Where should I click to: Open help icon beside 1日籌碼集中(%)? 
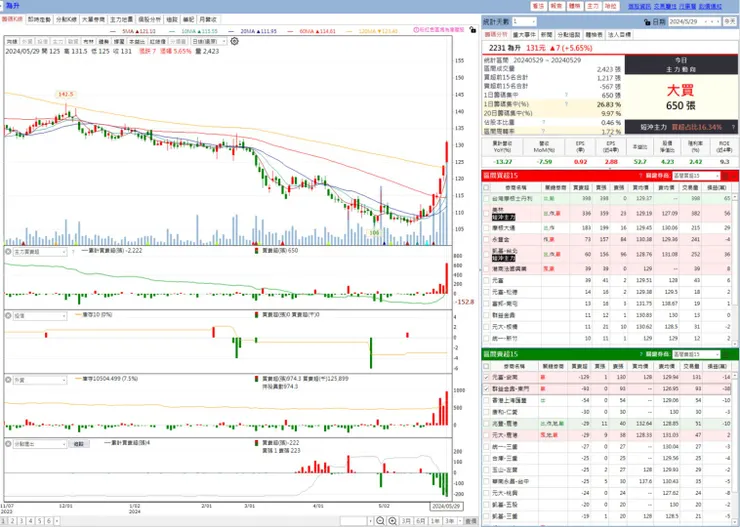tap(566, 104)
